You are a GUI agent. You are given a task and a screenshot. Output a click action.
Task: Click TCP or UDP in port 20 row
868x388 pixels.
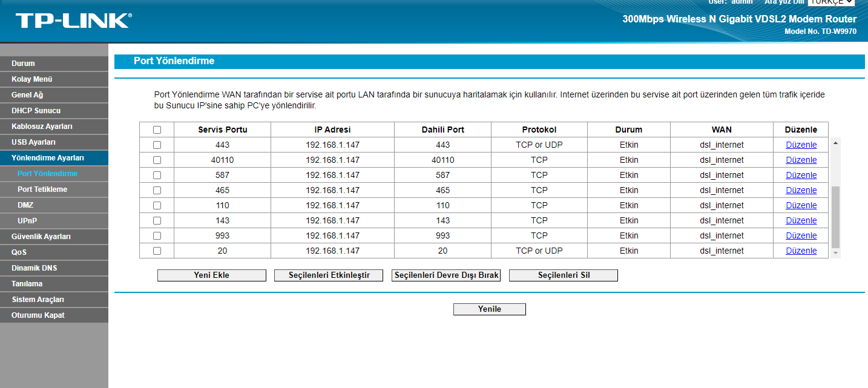point(539,251)
